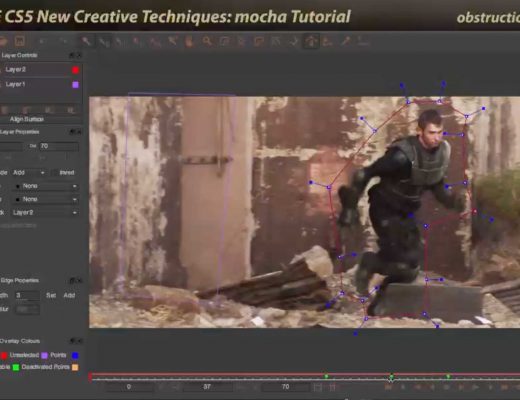Screen dimensions: 520x400
Task: Open the first None dropdown
Action: (46, 186)
